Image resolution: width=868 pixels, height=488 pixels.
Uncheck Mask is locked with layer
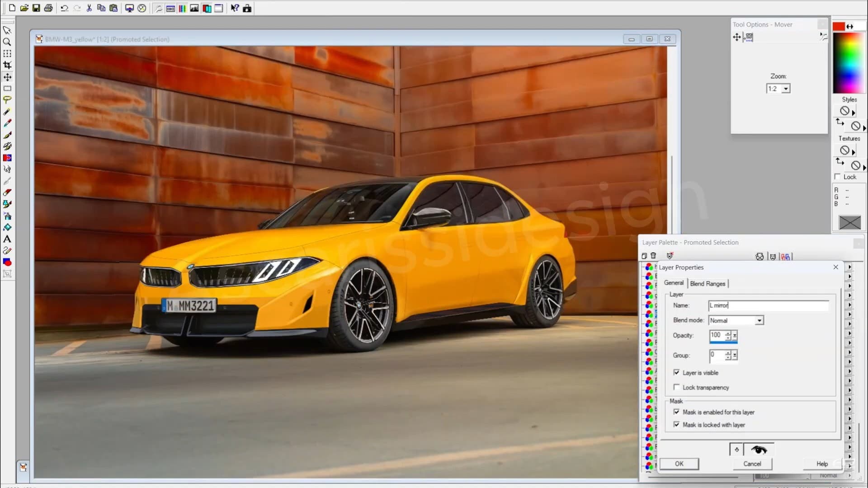[676, 424]
